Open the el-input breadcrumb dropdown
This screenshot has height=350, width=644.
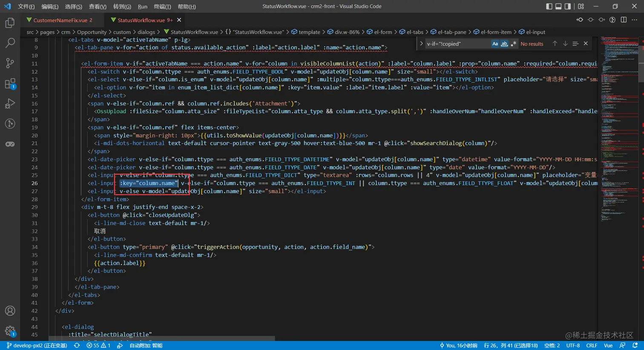(x=532, y=32)
